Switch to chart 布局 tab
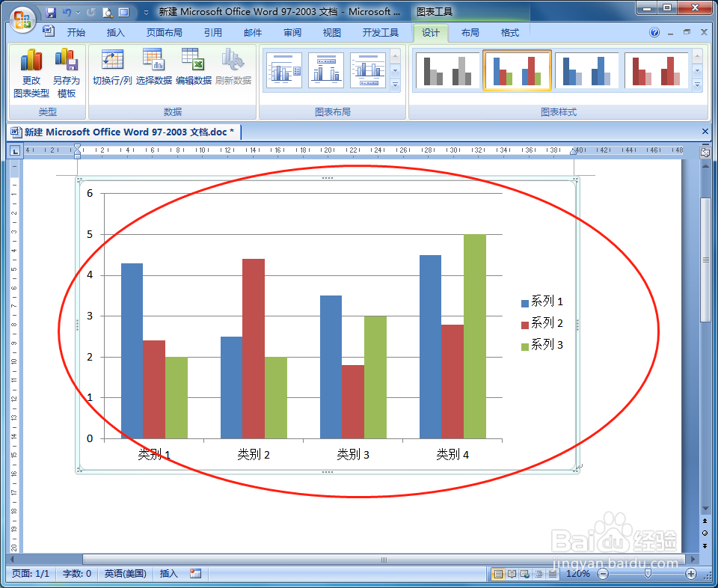Screen dimensions: 718x588 coord(470,32)
